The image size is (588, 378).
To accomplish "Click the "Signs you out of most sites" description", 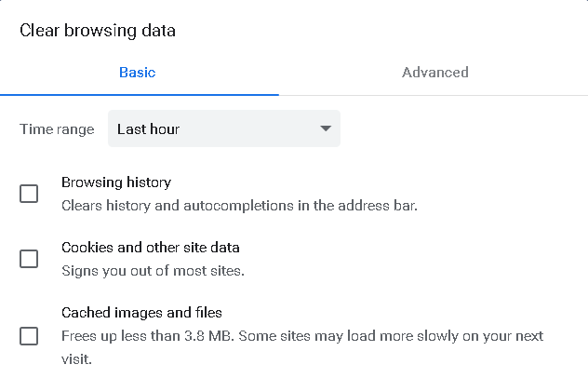I will (x=153, y=271).
